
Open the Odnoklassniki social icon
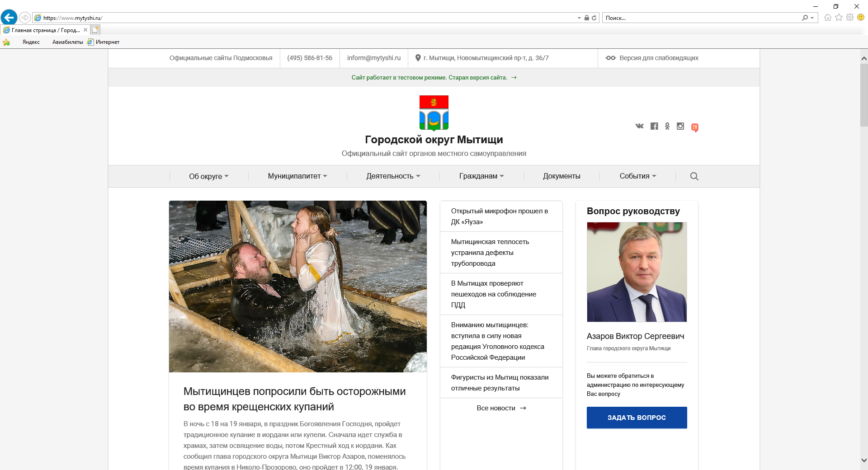point(667,126)
